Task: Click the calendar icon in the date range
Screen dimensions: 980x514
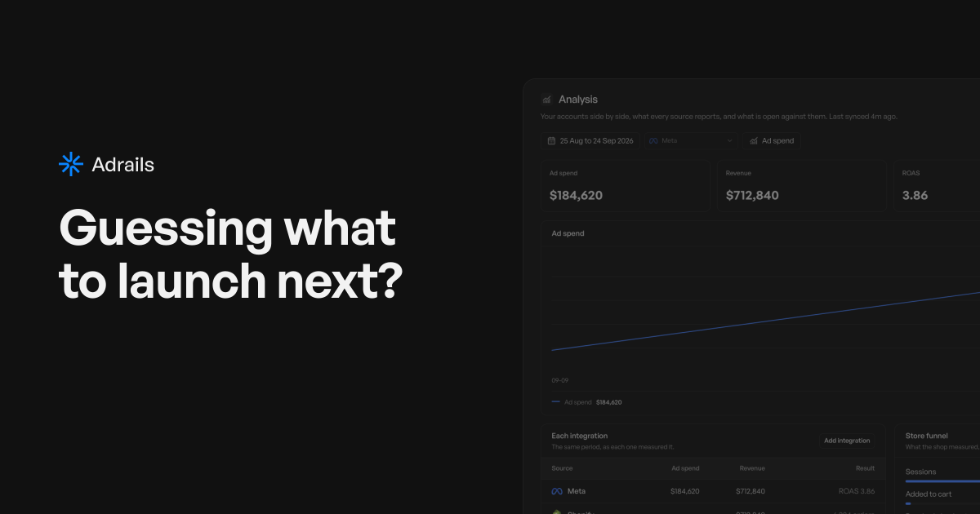Action: point(551,141)
